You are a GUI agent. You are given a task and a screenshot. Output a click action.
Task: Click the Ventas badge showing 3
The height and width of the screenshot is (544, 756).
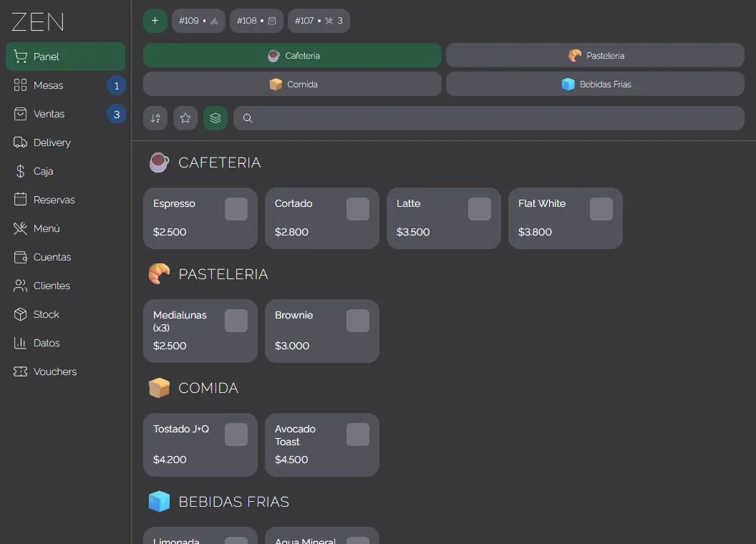pos(116,115)
